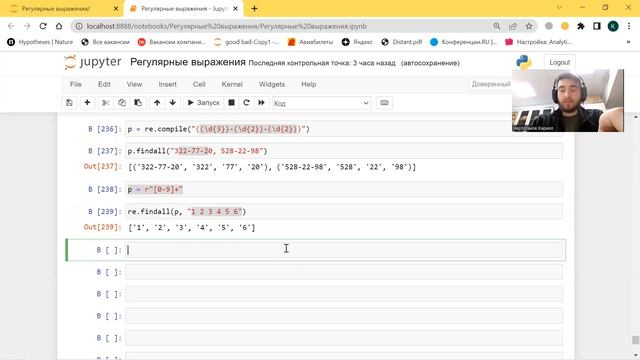Viewport: 640px width, 360px height.
Task: Interrupt the kernel with the stop icon
Action: pos(231,103)
